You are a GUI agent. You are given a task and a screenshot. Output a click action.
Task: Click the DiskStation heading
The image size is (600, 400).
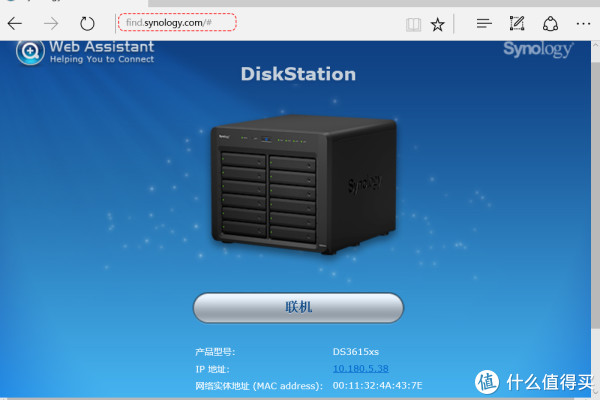coord(298,74)
